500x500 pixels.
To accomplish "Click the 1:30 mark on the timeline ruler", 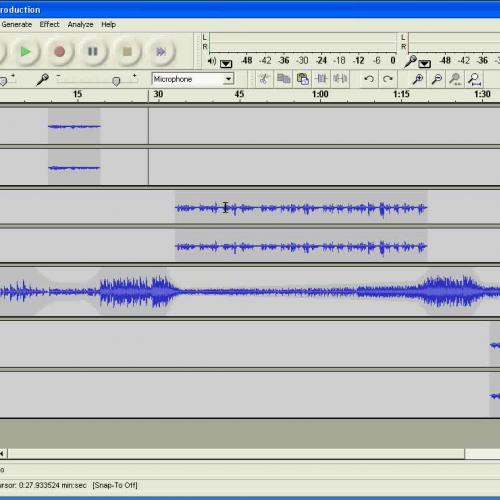I will [482, 94].
